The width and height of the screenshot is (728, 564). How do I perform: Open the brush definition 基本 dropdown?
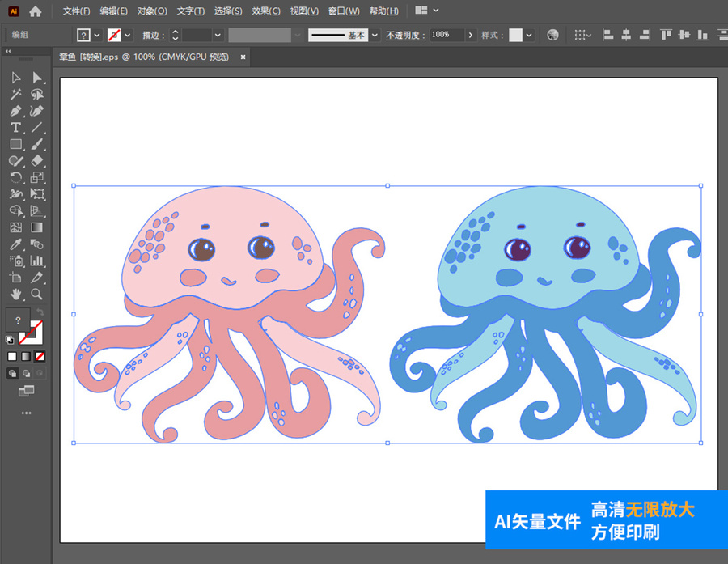375,35
